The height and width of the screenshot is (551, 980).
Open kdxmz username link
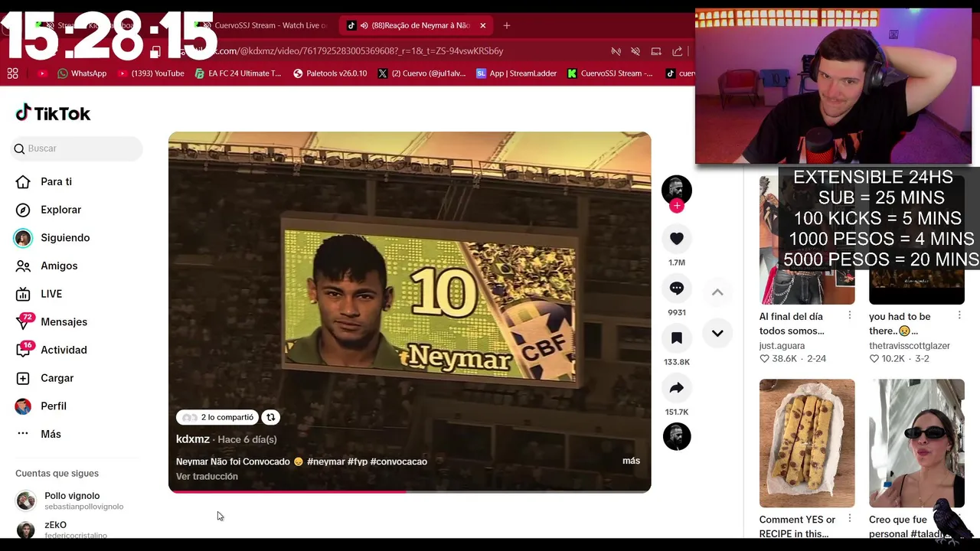[193, 439]
